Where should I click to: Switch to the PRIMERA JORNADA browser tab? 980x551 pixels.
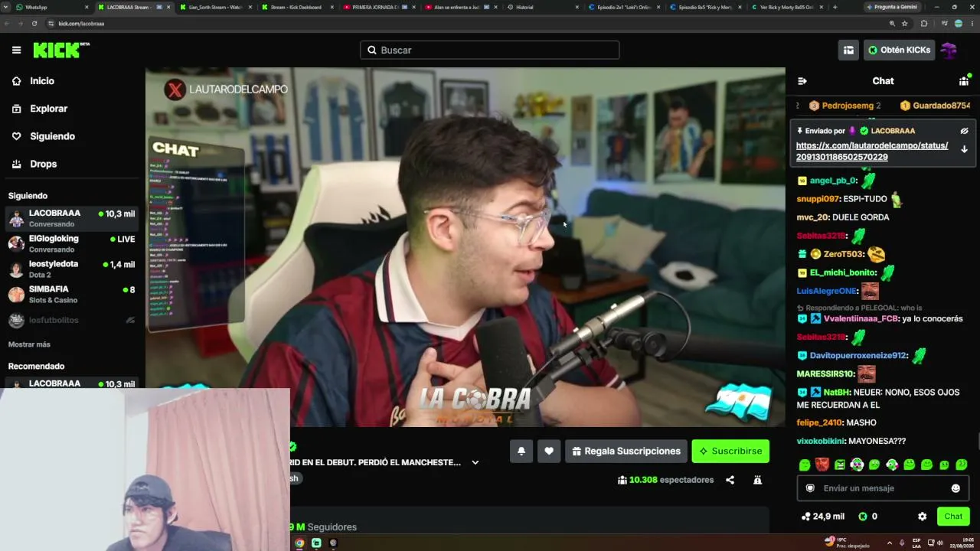tap(379, 7)
